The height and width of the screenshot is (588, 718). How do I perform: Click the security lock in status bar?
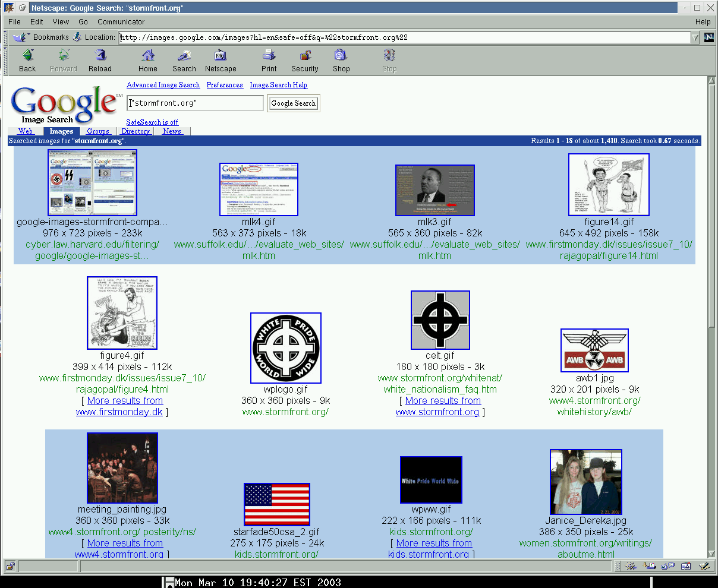click(x=10, y=566)
